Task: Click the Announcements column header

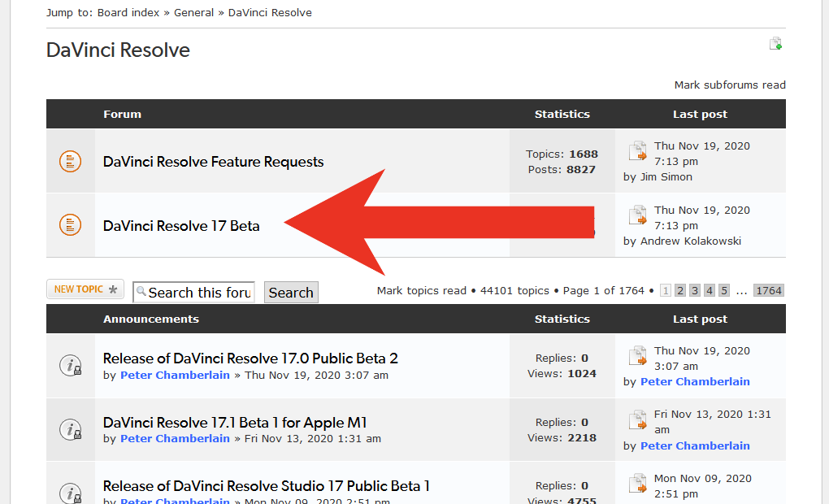Action: (x=150, y=319)
